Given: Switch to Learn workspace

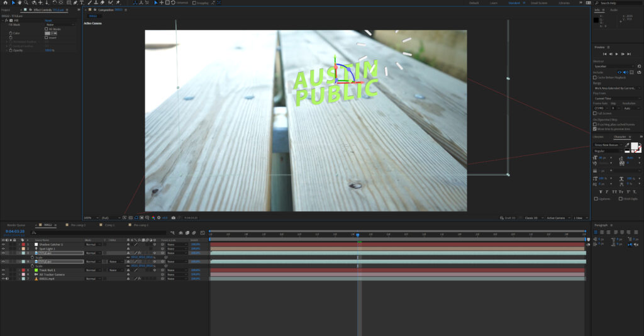Looking at the screenshot, I should pos(494,3).
